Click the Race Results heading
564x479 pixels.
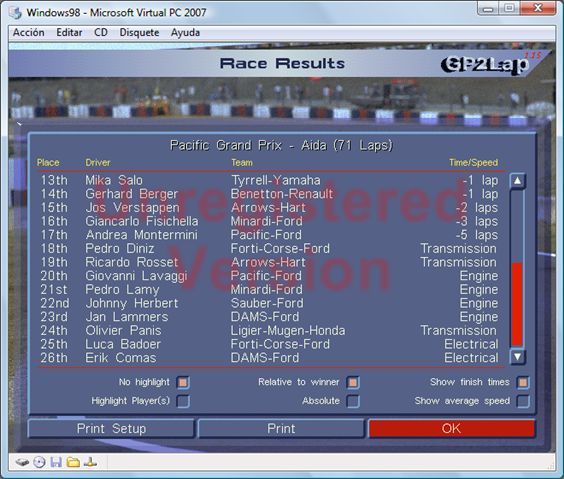point(282,63)
